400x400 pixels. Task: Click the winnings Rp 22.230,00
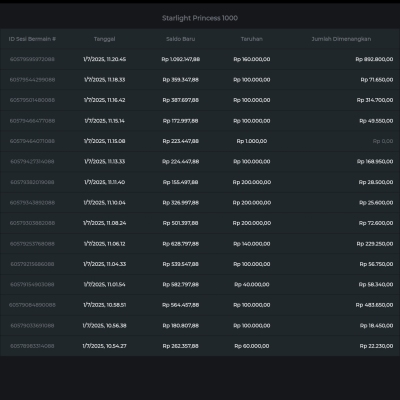[376, 346]
